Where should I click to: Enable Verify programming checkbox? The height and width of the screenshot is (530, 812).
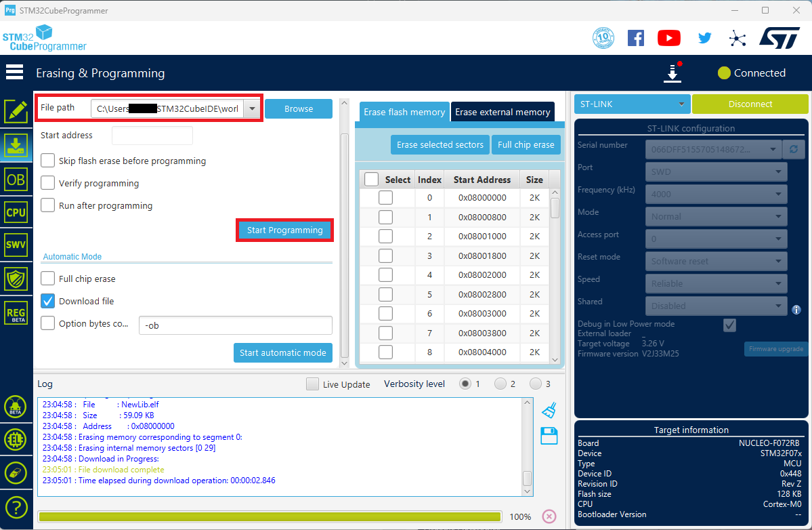click(47, 183)
